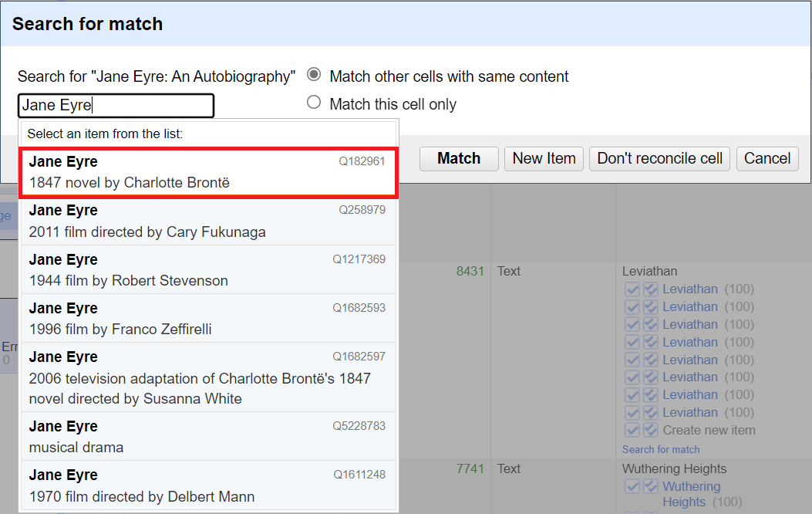Focus the Jane Eyre search text field
This screenshot has width=812, height=514.
tap(116, 106)
